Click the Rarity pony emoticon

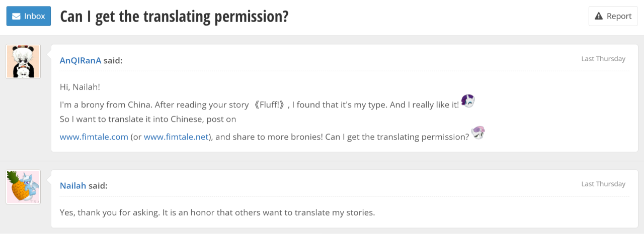468,100
